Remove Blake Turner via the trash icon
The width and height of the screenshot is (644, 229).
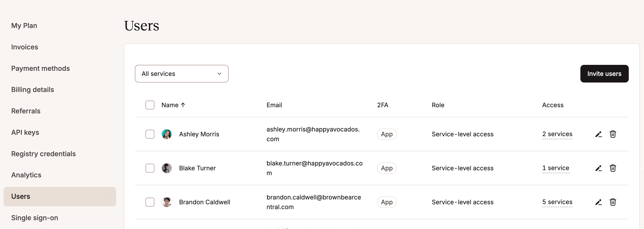point(613,168)
